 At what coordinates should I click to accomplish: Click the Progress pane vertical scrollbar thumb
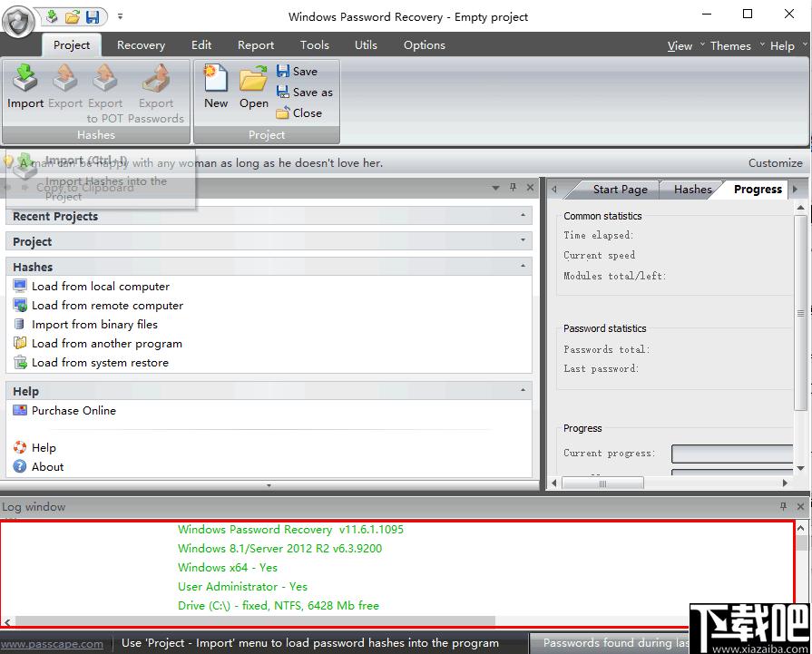pos(800,313)
